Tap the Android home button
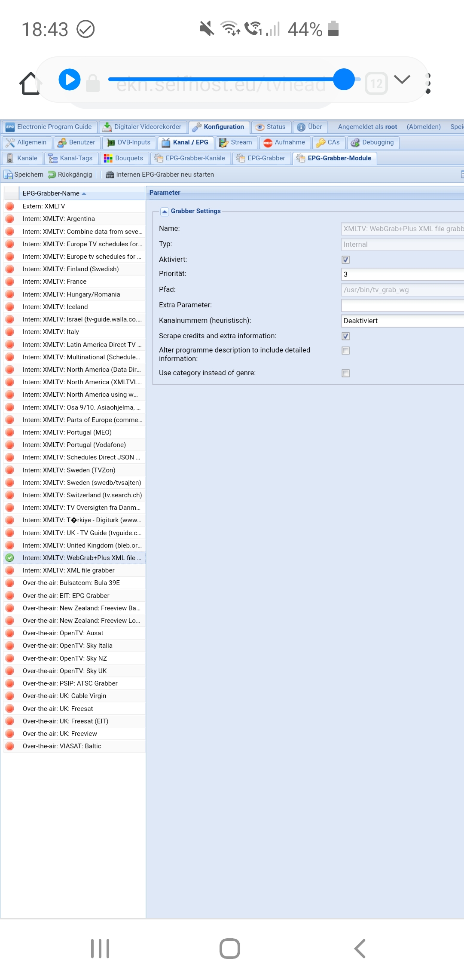Image resolution: width=464 pixels, height=980 pixels. click(230, 949)
